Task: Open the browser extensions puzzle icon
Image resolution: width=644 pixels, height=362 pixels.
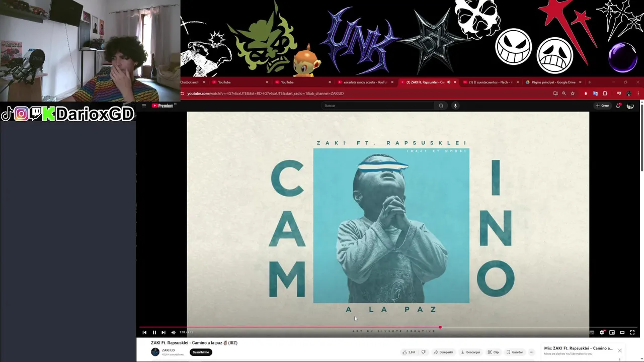Action: [605, 94]
